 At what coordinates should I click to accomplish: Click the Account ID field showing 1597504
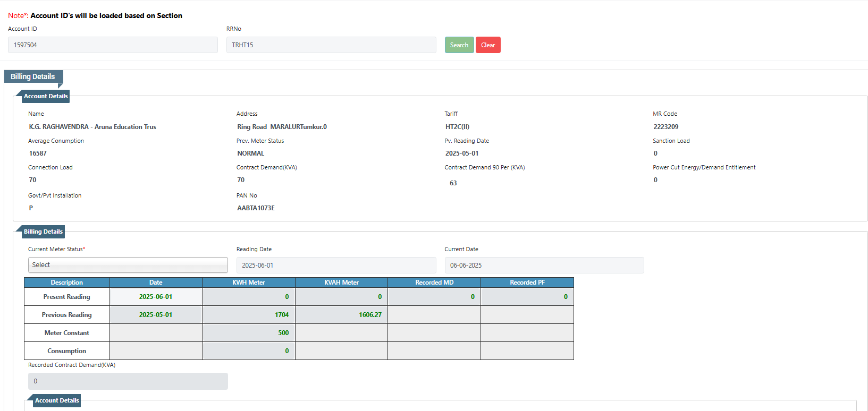pyautogui.click(x=113, y=45)
